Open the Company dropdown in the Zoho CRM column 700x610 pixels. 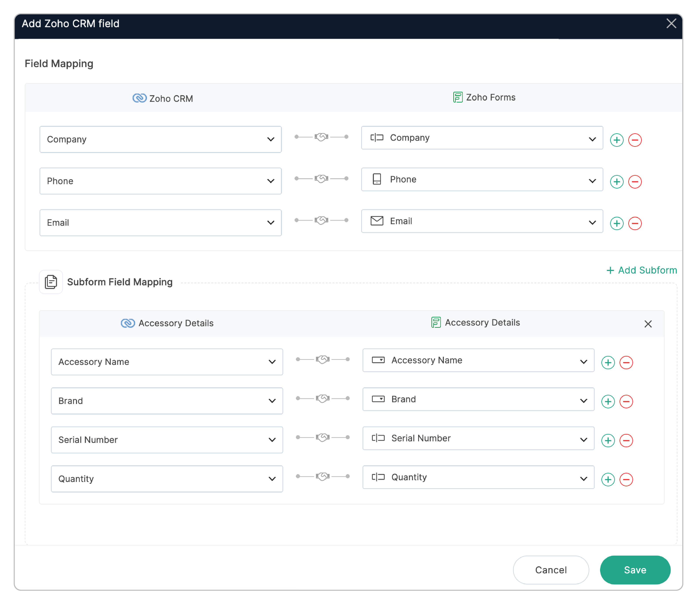pos(271,139)
